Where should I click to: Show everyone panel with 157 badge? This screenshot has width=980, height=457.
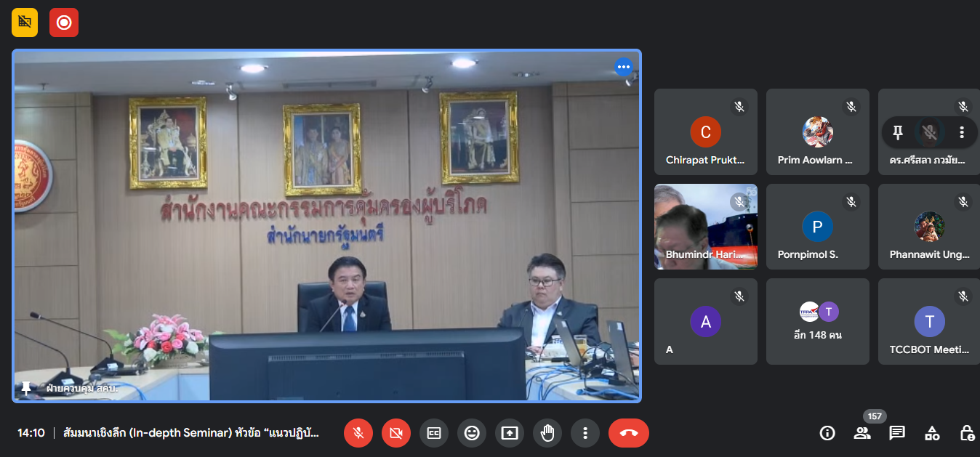point(862,433)
